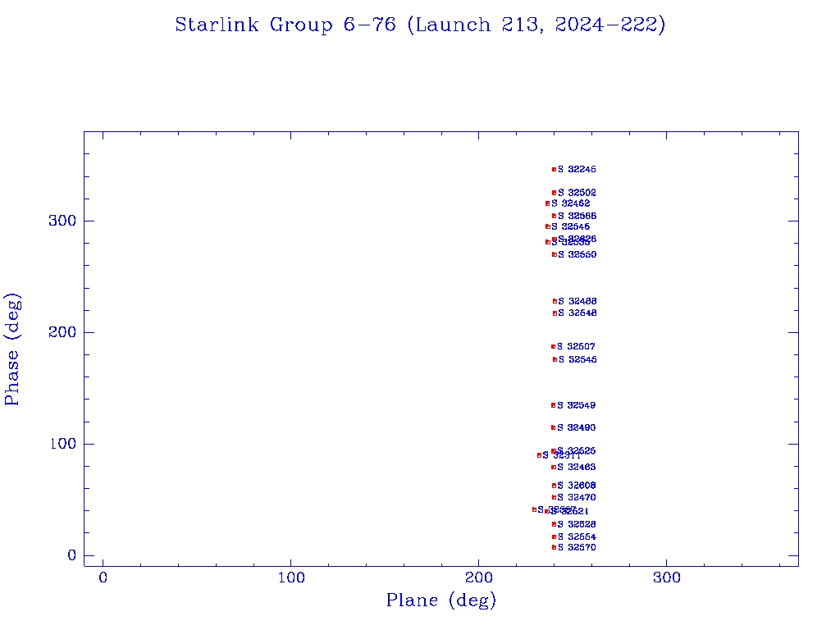
Task: Select the S 32470 satellite label
Action: tap(576, 498)
